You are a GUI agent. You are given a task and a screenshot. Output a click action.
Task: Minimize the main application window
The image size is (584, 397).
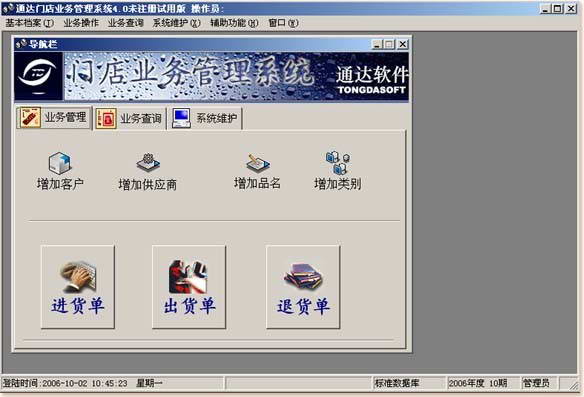tap(546, 9)
